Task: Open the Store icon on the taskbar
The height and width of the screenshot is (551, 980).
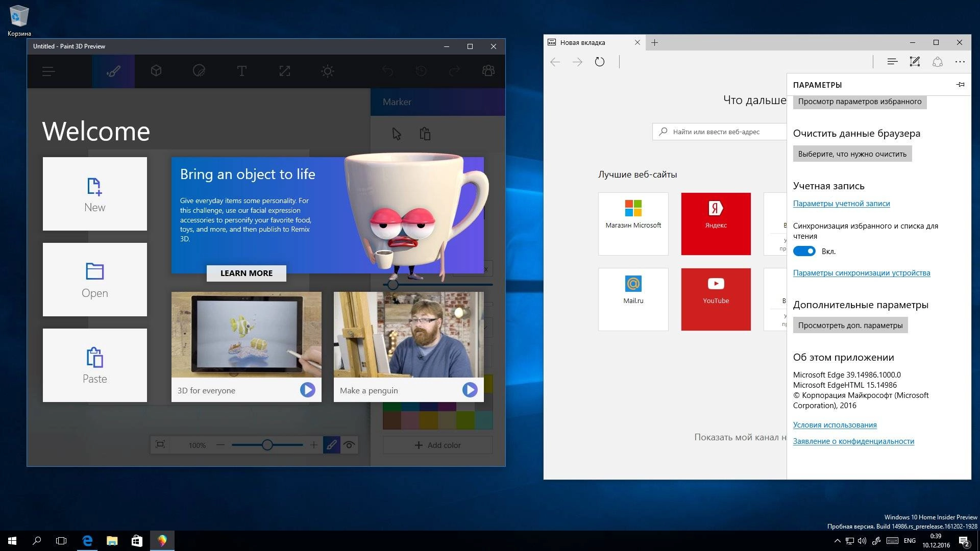Action: [137, 541]
